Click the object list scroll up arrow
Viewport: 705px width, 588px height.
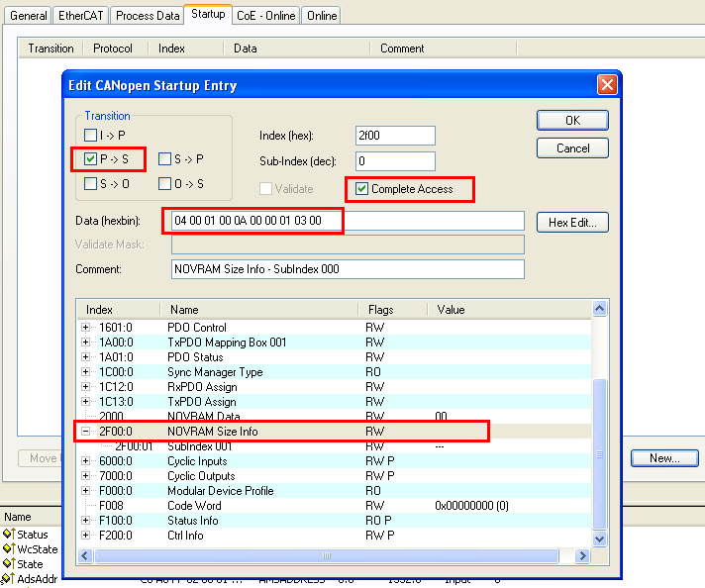(x=599, y=309)
